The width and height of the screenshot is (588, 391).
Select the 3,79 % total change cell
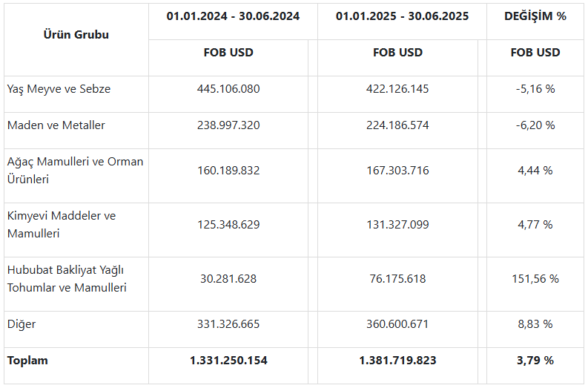tap(535, 361)
